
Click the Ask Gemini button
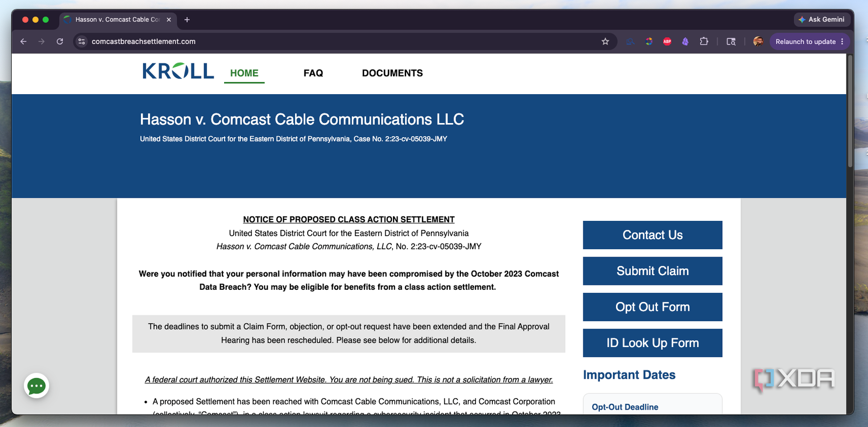tap(822, 19)
